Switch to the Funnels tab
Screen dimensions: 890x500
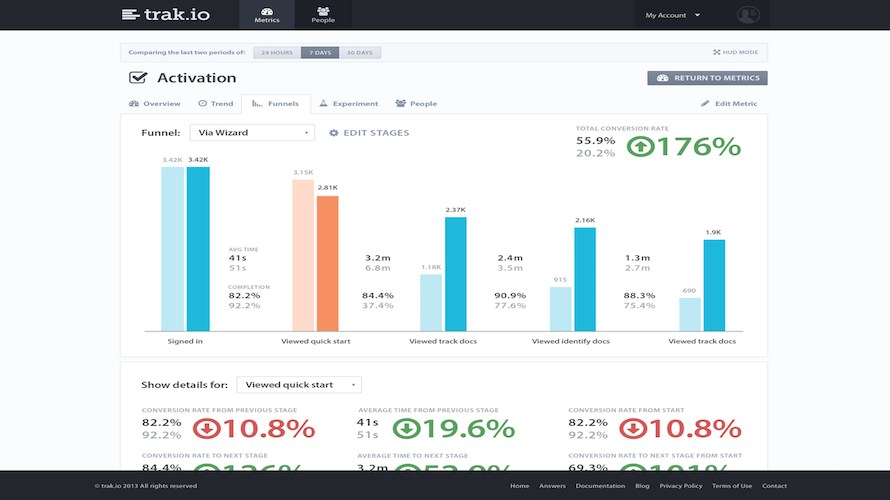pos(276,104)
